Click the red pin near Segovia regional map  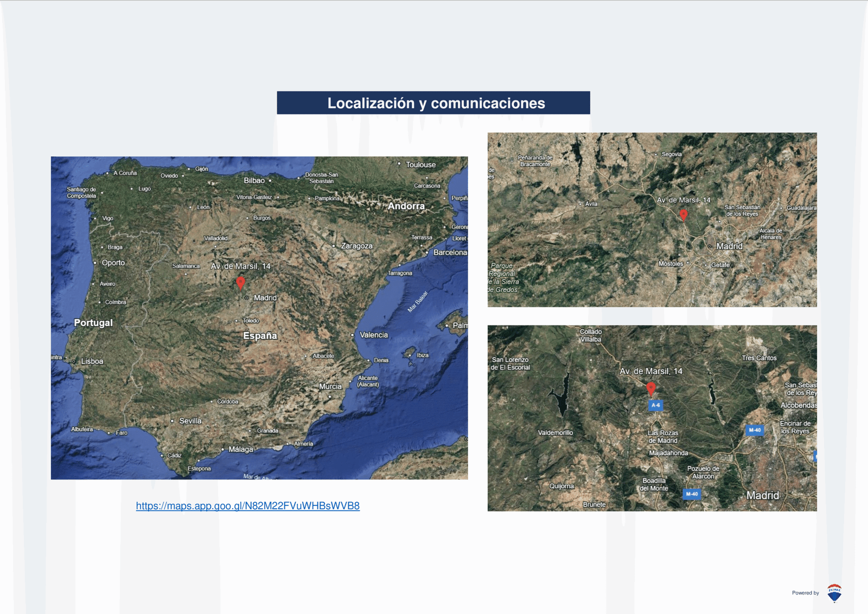point(684,215)
